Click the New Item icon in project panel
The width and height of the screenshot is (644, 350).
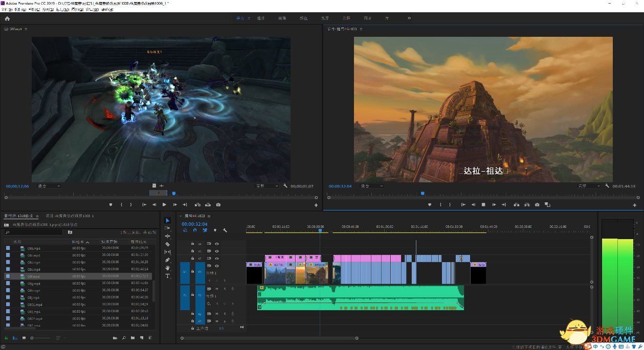[141, 338]
